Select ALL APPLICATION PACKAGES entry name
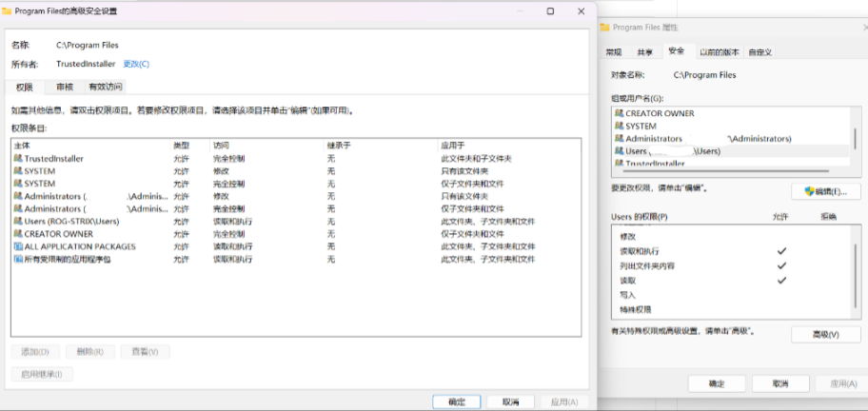 [x=80, y=246]
